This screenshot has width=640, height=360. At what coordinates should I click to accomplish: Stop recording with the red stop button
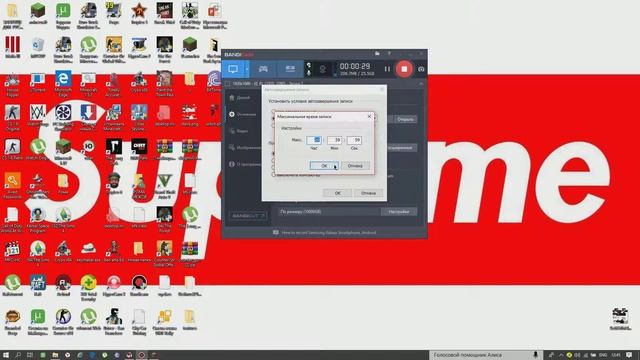point(404,69)
